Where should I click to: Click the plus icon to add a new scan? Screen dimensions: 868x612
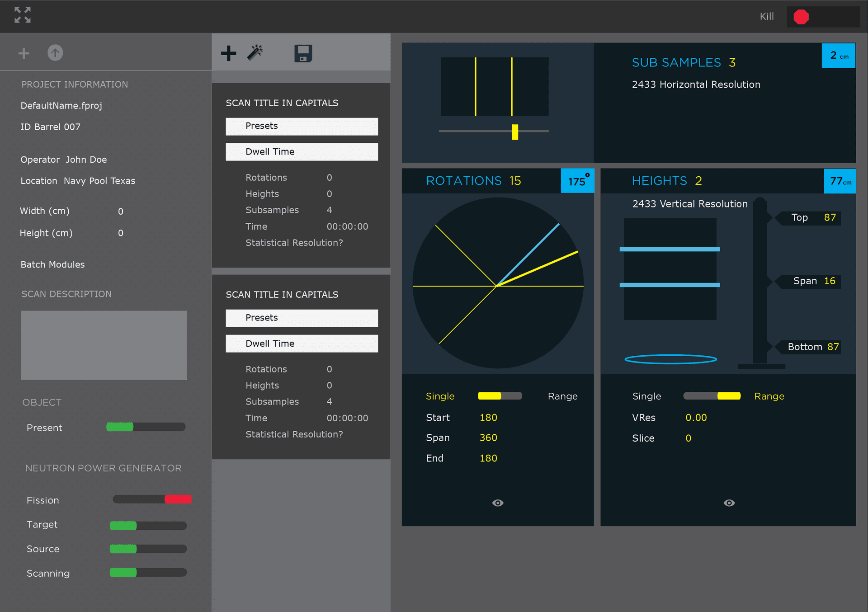(x=229, y=53)
